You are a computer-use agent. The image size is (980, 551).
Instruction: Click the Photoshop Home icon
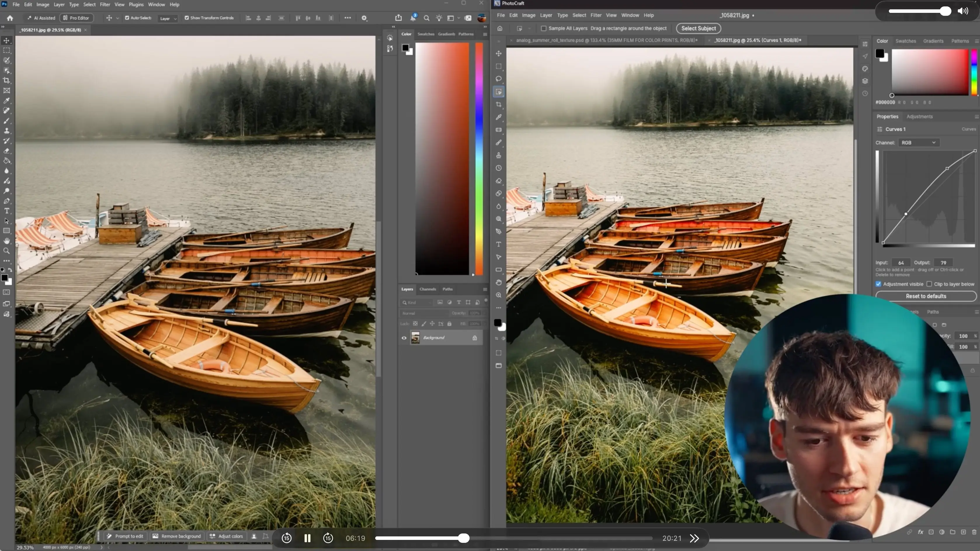(x=10, y=18)
